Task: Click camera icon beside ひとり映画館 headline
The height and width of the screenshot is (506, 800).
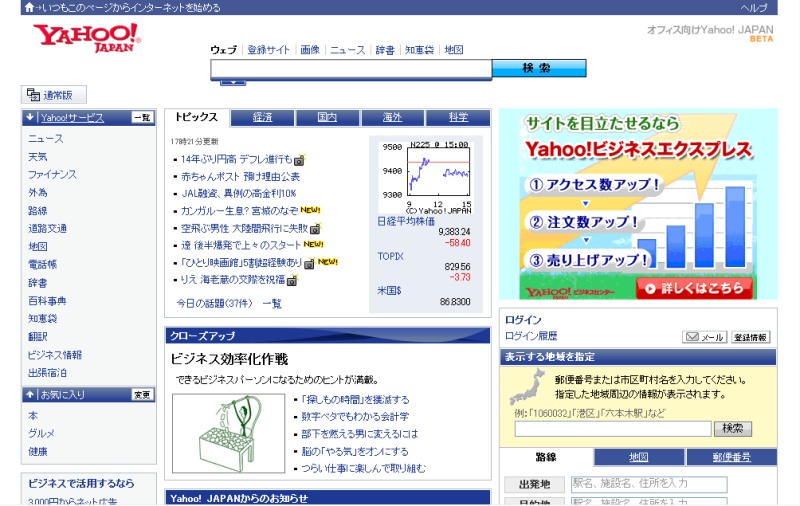Action: click(309, 264)
